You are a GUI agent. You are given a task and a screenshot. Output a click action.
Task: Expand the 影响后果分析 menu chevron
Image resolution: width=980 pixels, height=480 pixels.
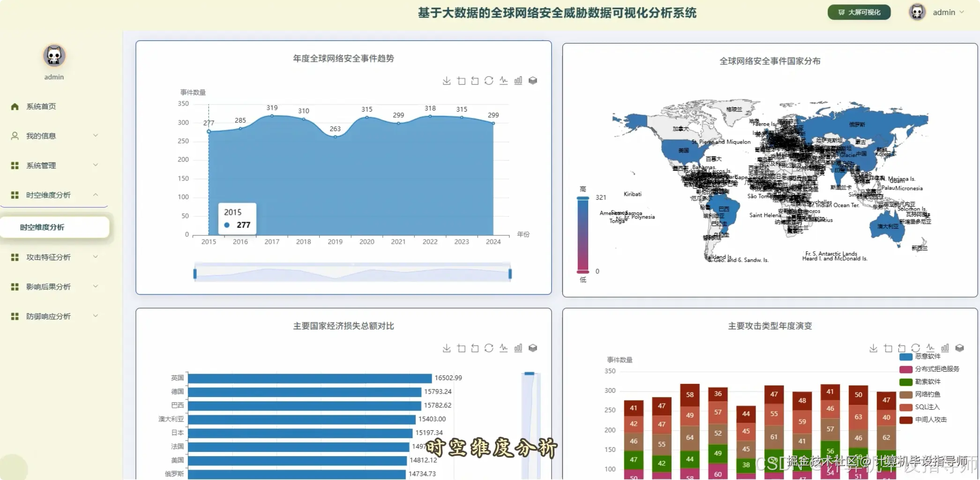[96, 286]
